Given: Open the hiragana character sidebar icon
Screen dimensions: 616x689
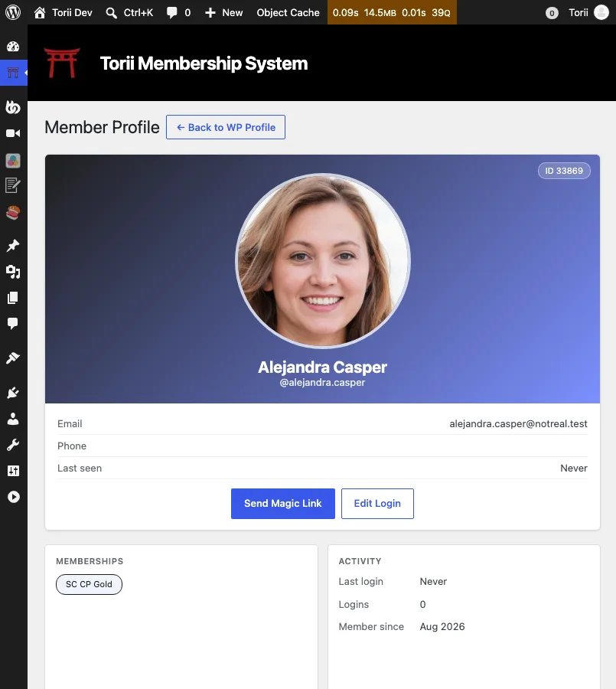Looking at the screenshot, I should (13, 107).
